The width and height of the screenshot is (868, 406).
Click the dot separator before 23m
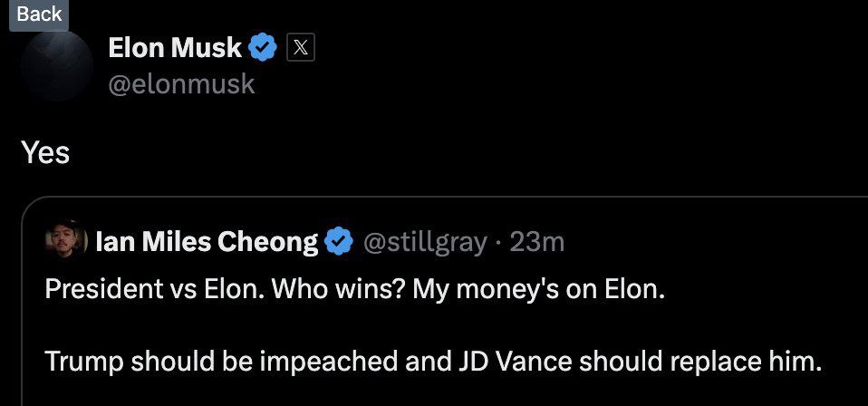(497, 242)
